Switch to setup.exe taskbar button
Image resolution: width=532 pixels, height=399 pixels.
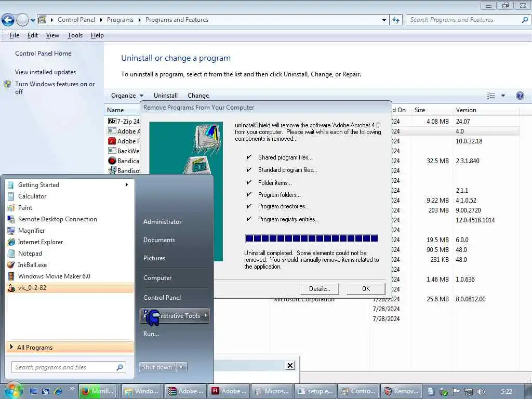[315, 391]
